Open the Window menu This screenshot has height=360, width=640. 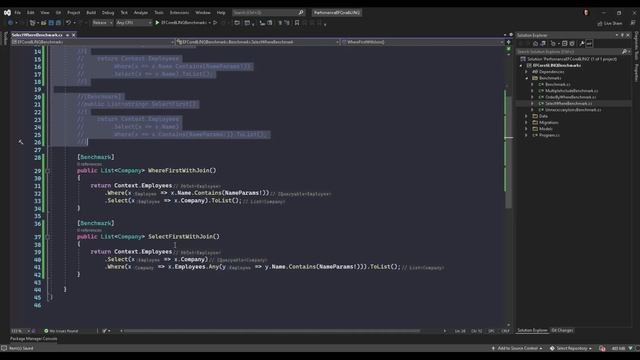click(x=203, y=13)
